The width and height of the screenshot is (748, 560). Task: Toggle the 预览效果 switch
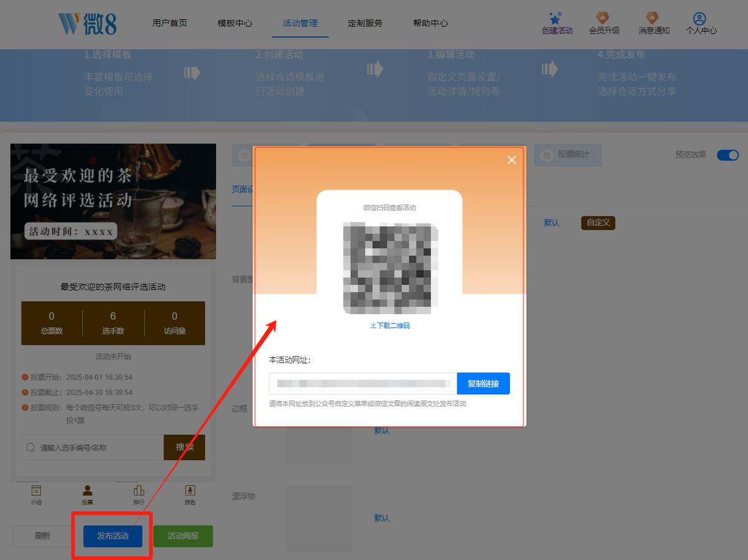coord(727,155)
